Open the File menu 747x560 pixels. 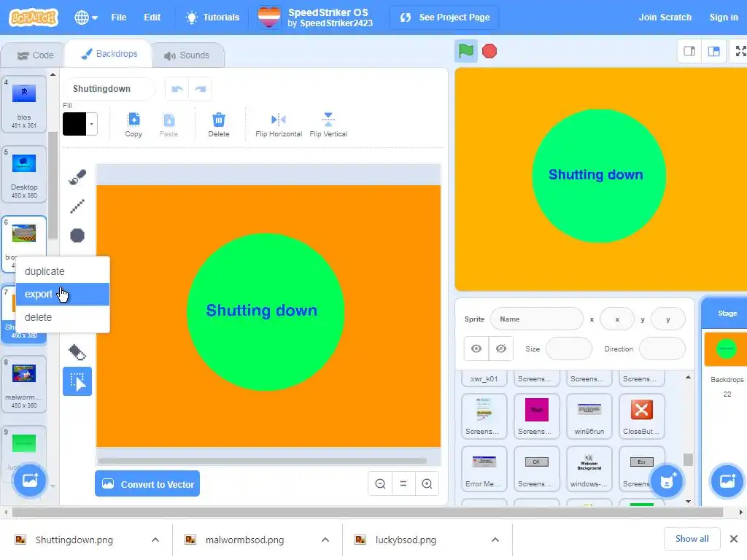[x=119, y=17]
